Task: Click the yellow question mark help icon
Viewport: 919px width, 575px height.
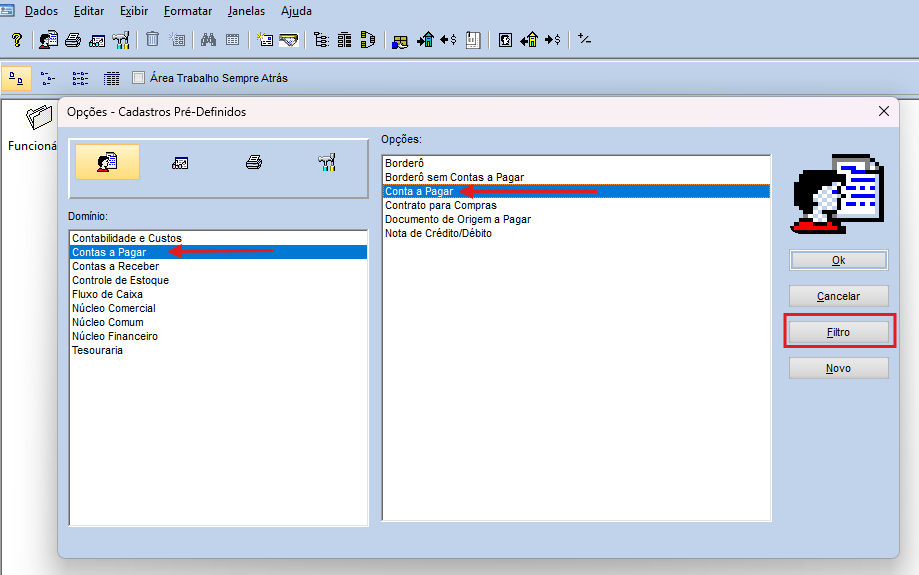Action: coord(17,40)
